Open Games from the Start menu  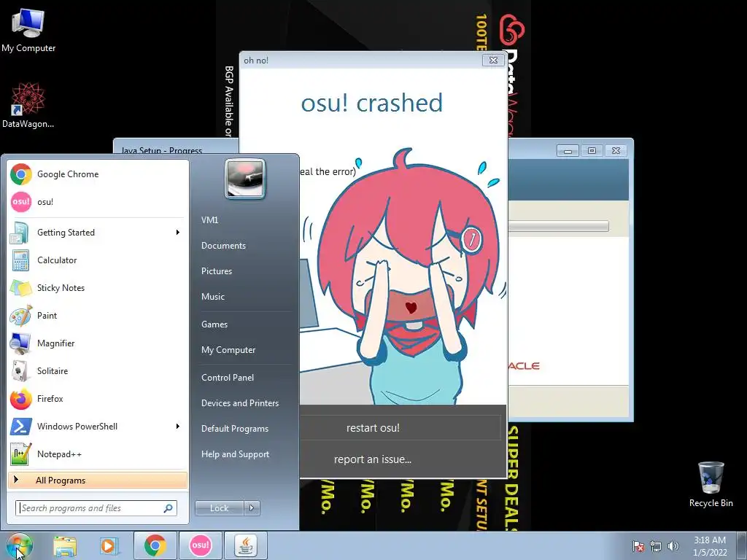coord(214,324)
